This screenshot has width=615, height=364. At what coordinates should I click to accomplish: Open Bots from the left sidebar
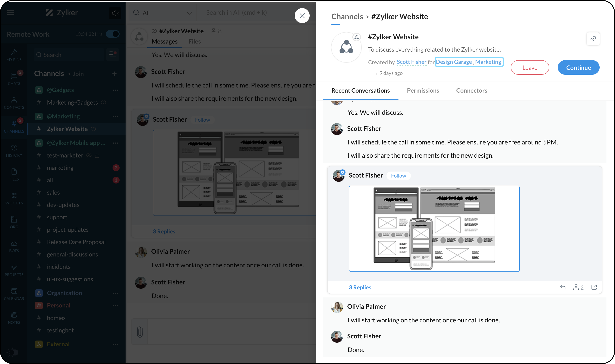tap(14, 246)
